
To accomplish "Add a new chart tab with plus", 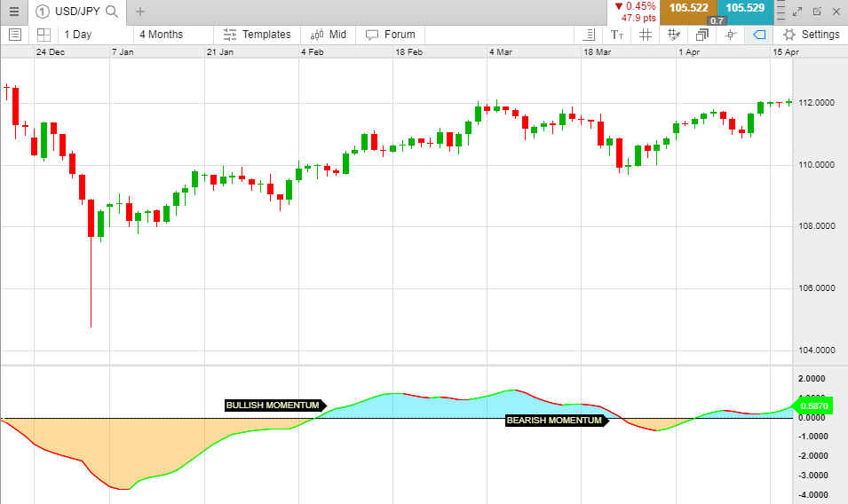I will pyautogui.click(x=140, y=12).
